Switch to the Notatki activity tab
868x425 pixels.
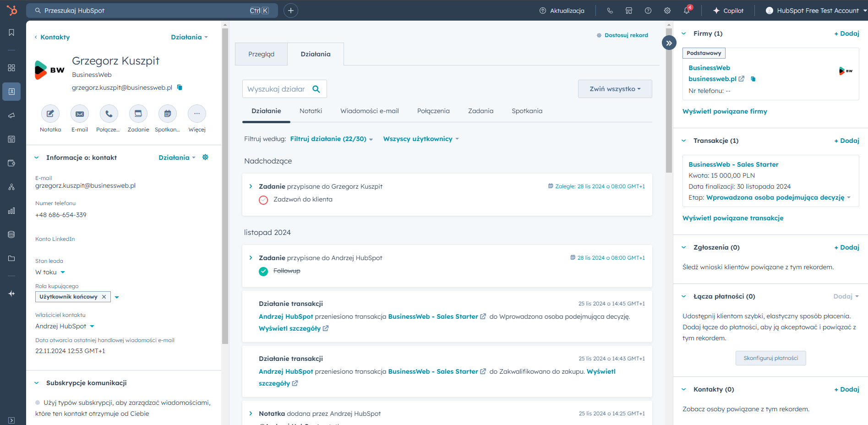[x=311, y=111]
